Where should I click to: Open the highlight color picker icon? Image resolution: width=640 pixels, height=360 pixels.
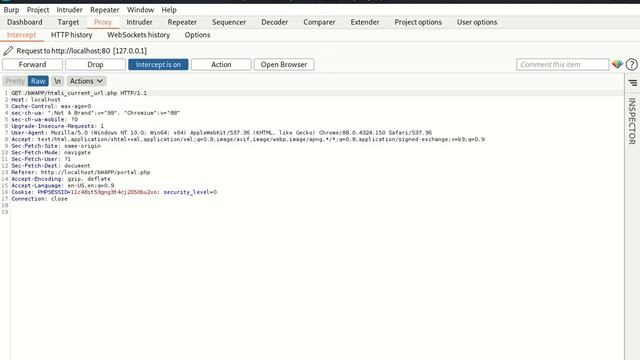[x=617, y=64]
